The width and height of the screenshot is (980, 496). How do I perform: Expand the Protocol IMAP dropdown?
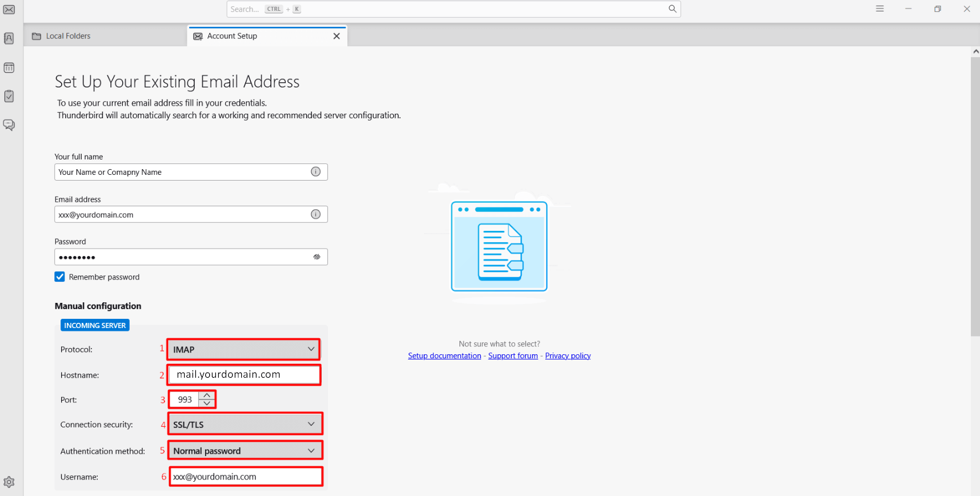point(244,349)
